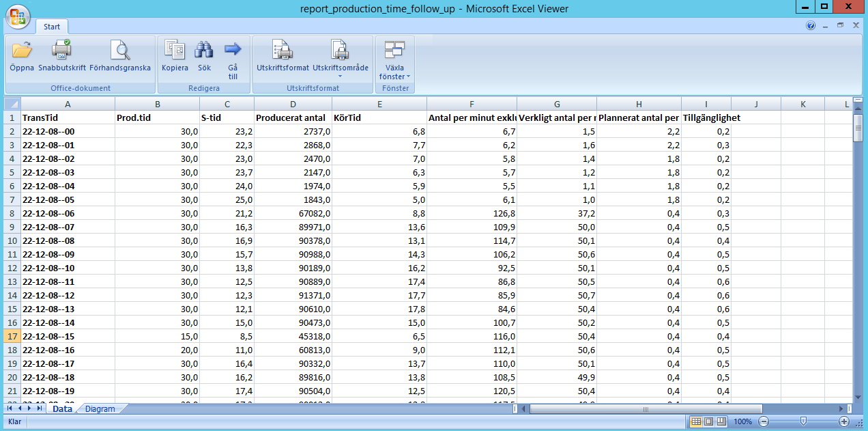Switch to Page Layout view in status bar
This screenshot has height=431, width=868.
(708, 421)
